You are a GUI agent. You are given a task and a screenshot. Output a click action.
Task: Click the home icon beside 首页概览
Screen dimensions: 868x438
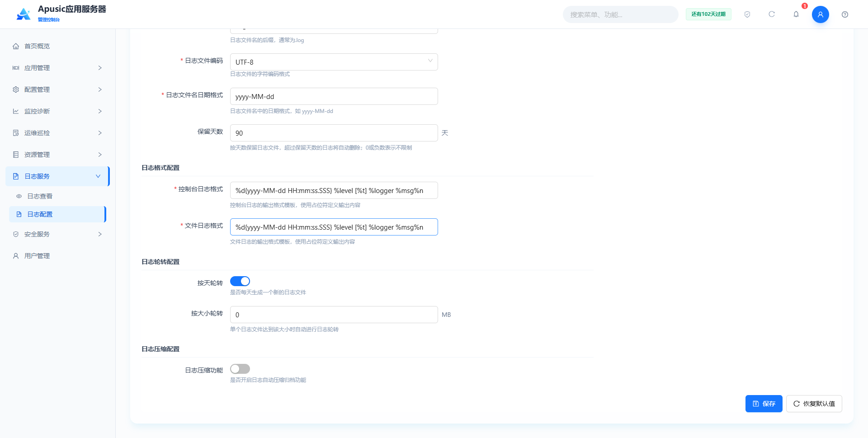(x=16, y=46)
